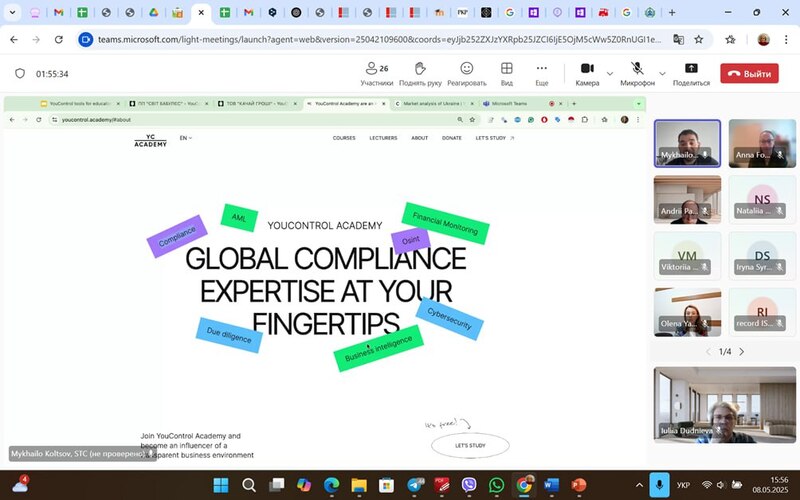Open Telegram from taskbar
Screen dimensions: 800x500
[415, 485]
